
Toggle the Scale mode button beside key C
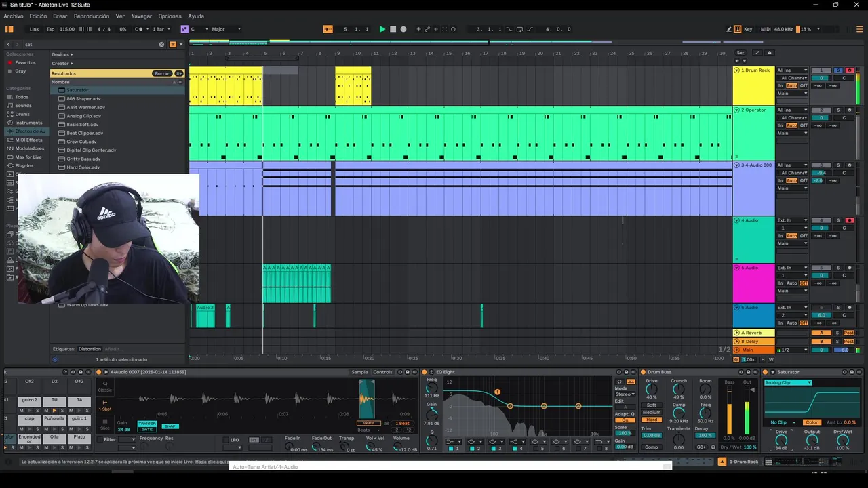pyautogui.click(x=184, y=29)
